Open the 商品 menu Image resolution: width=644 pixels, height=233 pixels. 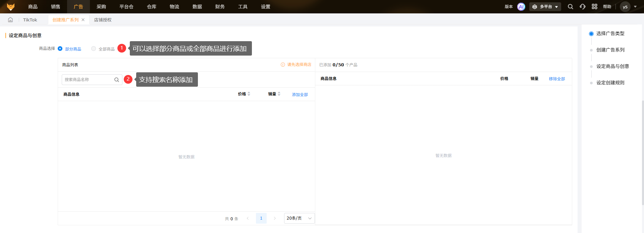(x=33, y=7)
